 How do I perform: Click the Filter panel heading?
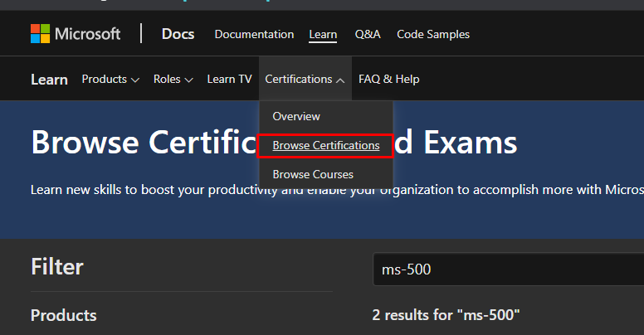point(57,266)
